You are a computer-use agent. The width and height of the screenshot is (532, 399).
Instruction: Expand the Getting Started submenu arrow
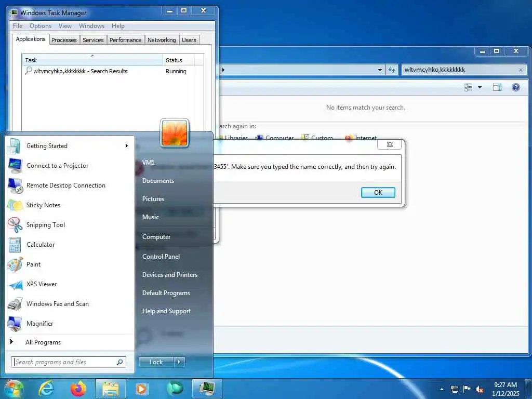pyautogui.click(x=127, y=146)
